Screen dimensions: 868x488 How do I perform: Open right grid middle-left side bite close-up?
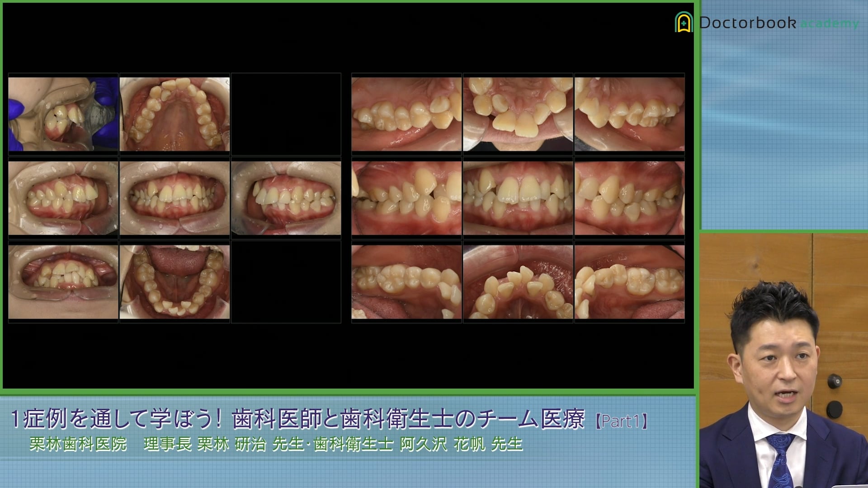tap(406, 198)
